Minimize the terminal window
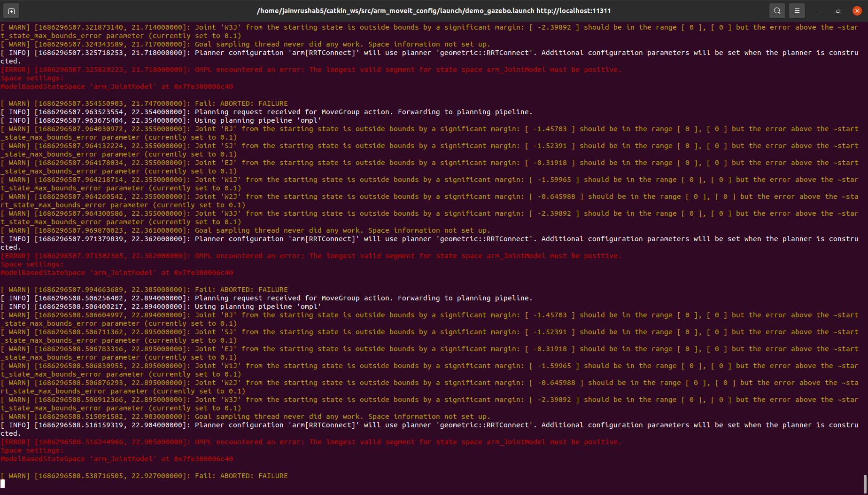This screenshot has width=868, height=495. coord(819,11)
